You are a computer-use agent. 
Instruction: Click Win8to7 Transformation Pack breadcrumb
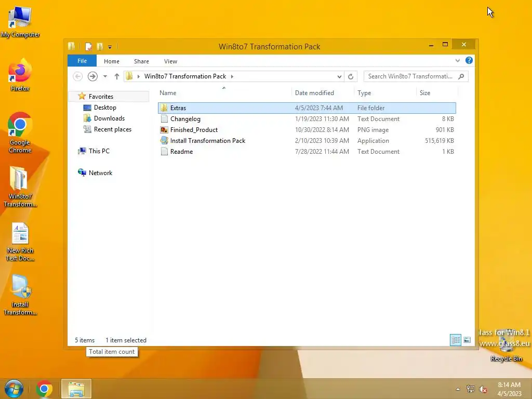185,76
